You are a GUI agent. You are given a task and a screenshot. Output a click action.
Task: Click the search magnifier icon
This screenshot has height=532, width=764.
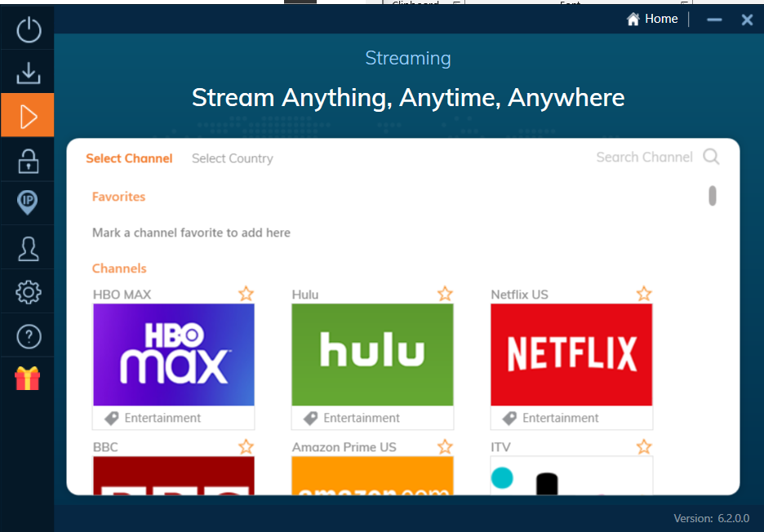click(x=711, y=157)
